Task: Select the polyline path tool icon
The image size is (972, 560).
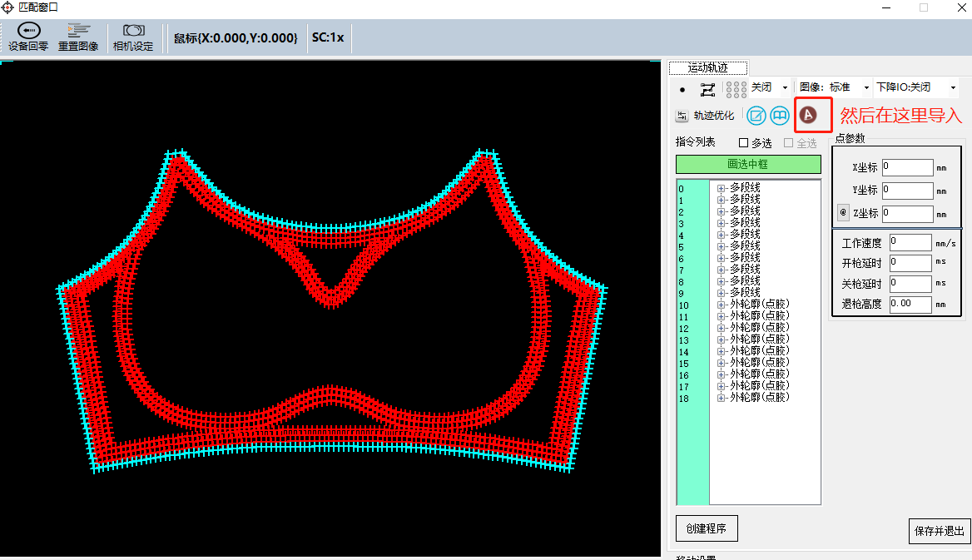Action: 707,89
